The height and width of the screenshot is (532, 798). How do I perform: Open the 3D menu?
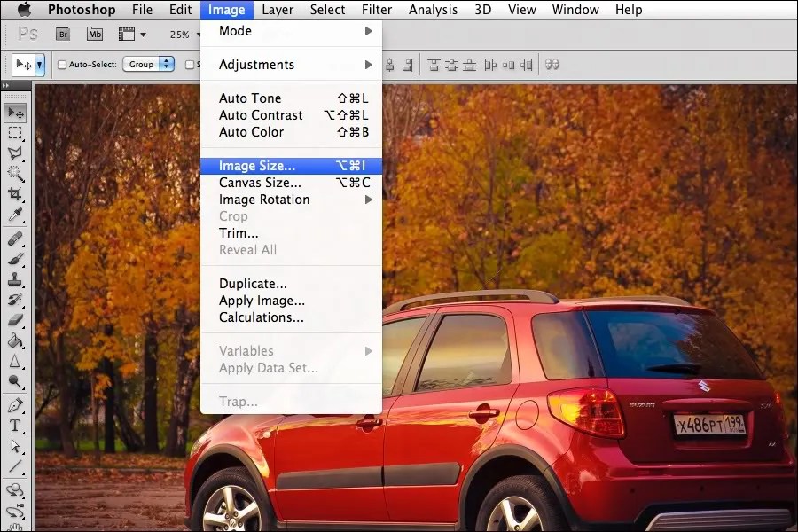click(483, 10)
